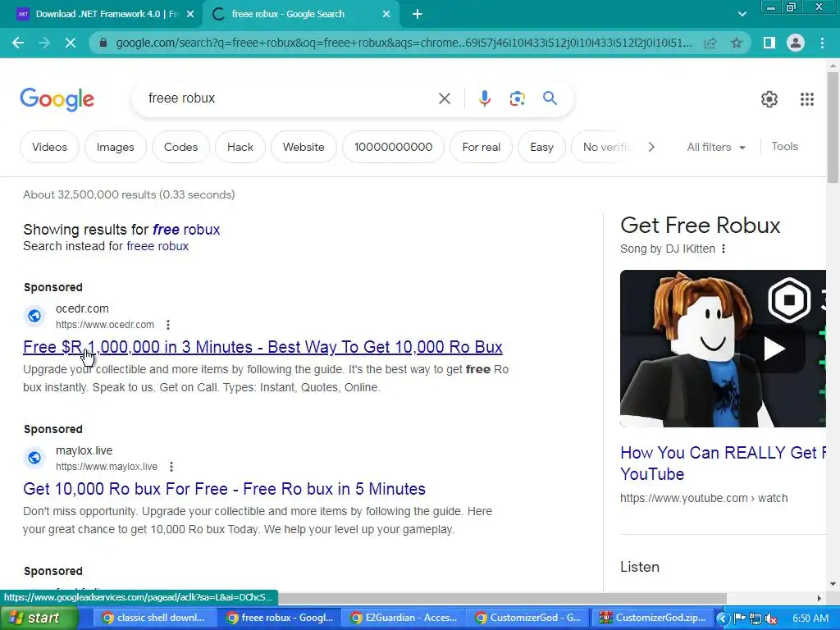Viewport: 840px width, 630px height.
Task: Search by image with Google Lens
Action: click(x=517, y=98)
